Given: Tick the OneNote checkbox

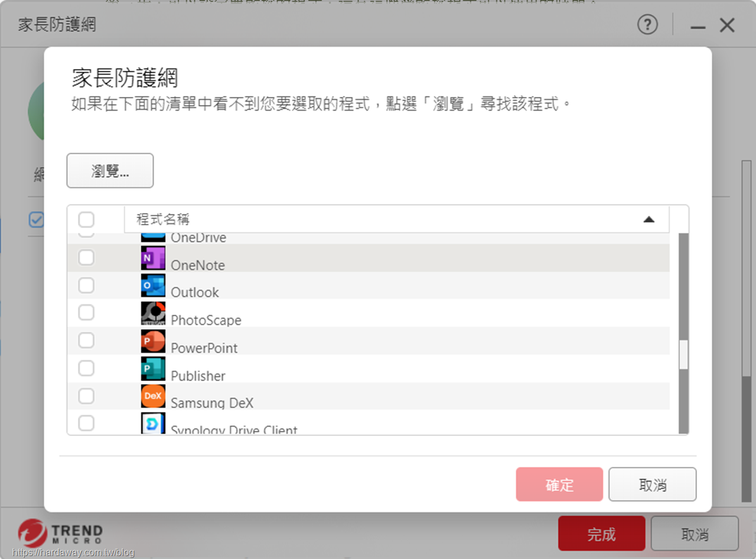Looking at the screenshot, I should (86, 258).
